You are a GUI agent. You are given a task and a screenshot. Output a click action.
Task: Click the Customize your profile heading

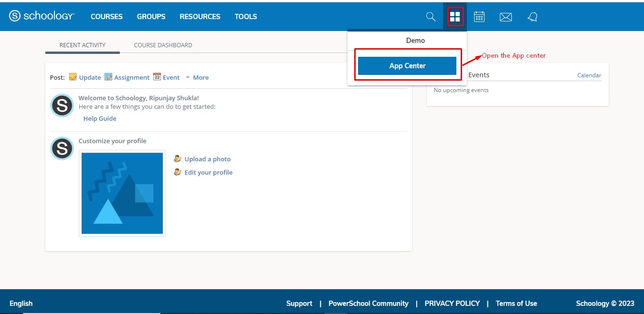pos(113,141)
